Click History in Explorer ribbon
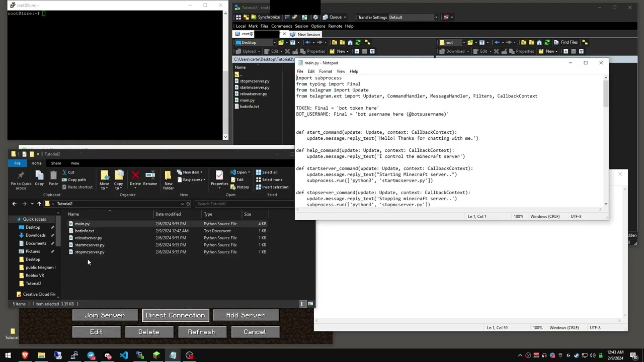Image resolution: width=644 pixels, height=362 pixels. 239,187
